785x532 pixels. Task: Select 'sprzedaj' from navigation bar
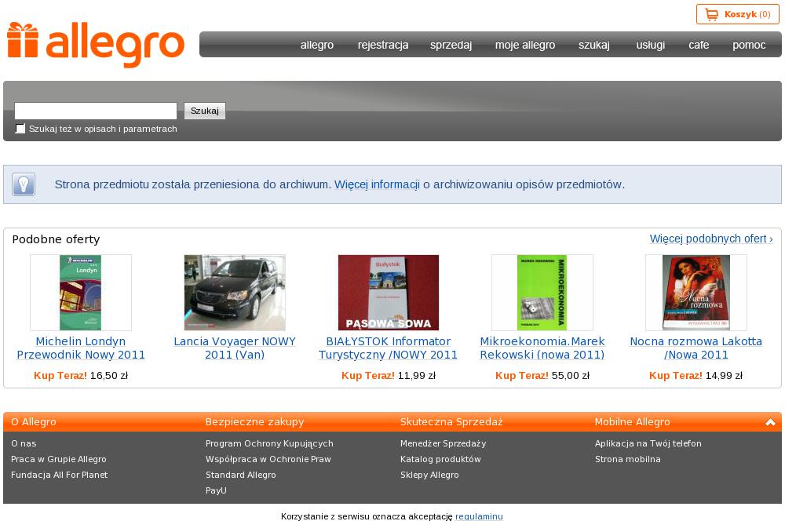[x=451, y=45]
